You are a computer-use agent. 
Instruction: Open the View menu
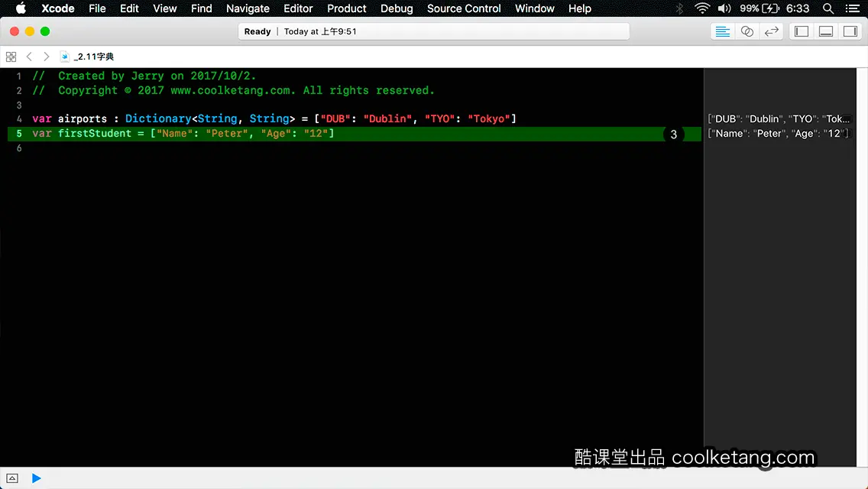click(164, 8)
